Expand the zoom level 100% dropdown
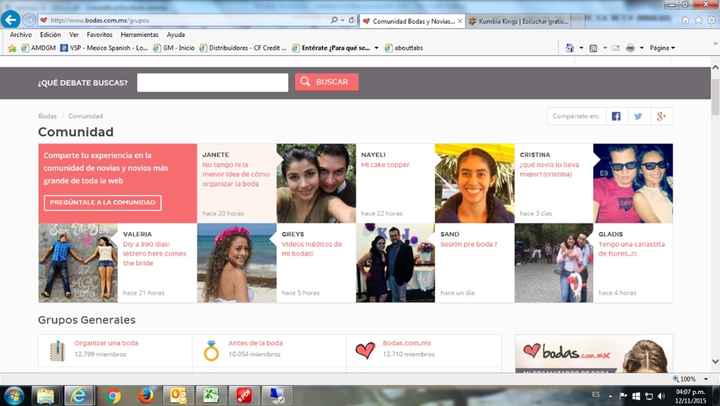This screenshot has height=406, width=720. pyautogui.click(x=706, y=379)
